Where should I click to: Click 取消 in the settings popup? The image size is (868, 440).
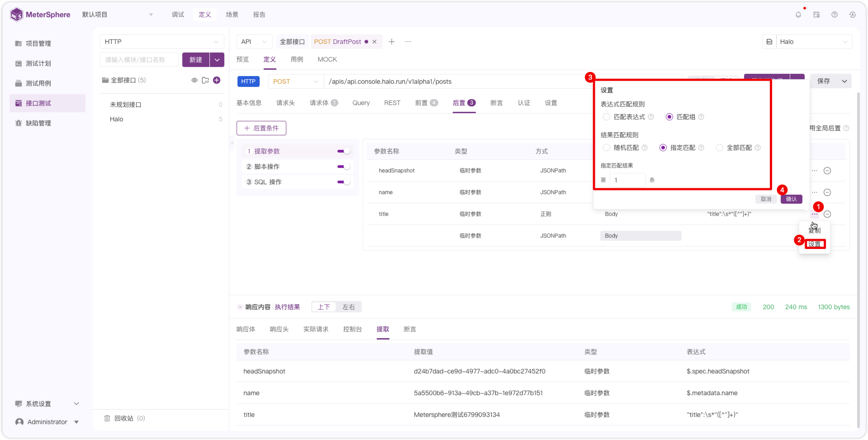pos(766,199)
